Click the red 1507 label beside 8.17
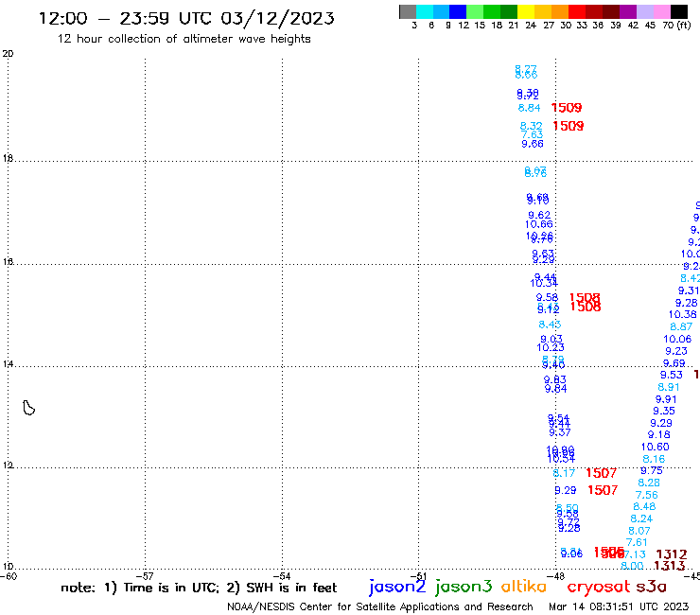Screen dimensions: 700x615 601,473
